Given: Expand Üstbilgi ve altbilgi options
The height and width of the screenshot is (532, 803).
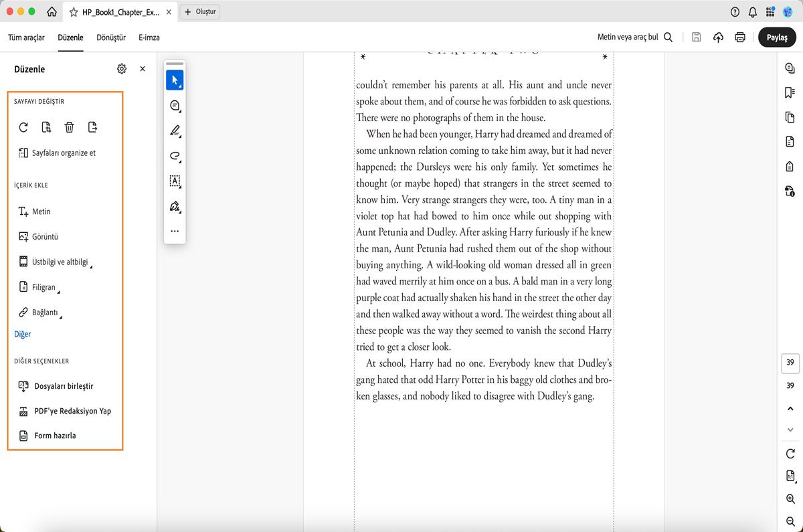Looking at the screenshot, I should 55,262.
